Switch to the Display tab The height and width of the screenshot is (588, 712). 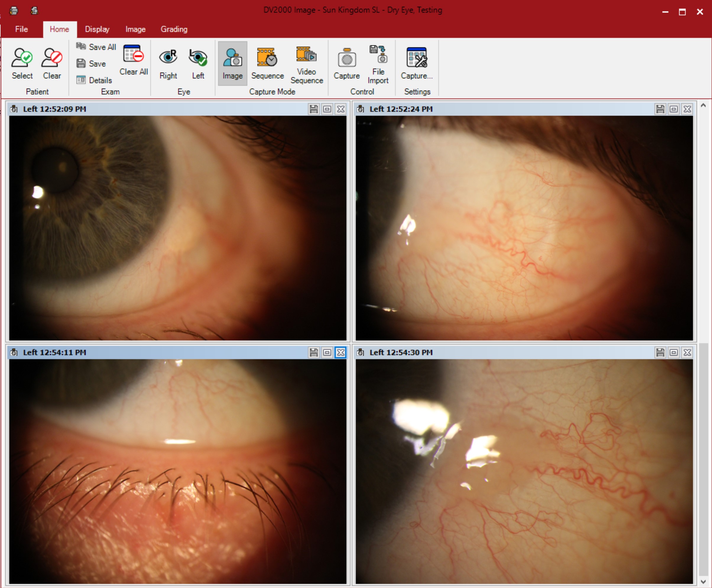pyautogui.click(x=97, y=29)
